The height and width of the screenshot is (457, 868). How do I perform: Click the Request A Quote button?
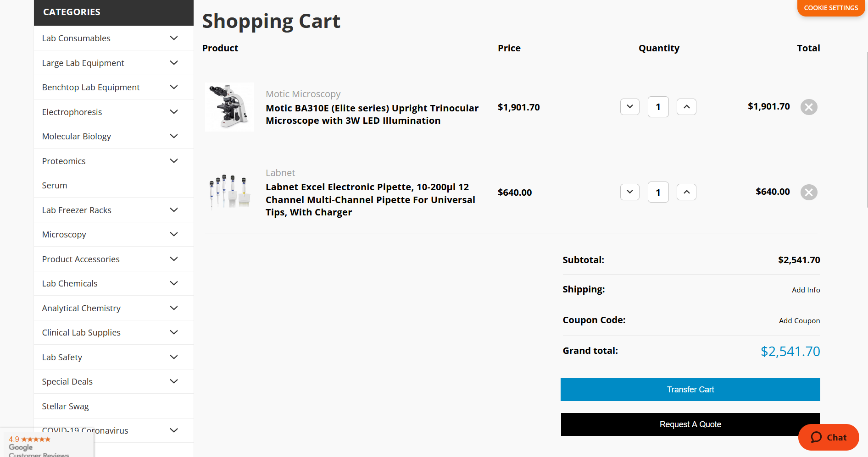pyautogui.click(x=690, y=424)
